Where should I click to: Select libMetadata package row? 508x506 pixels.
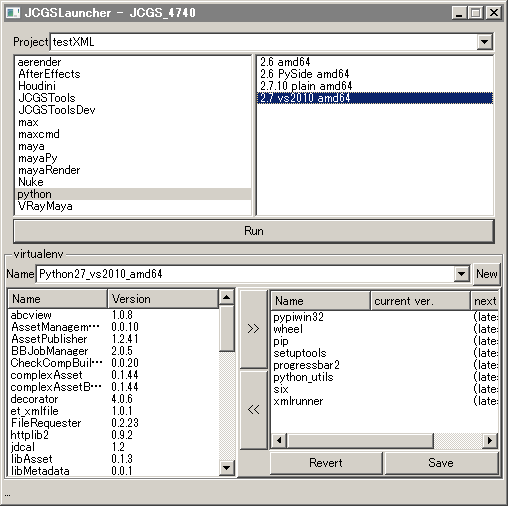(113, 471)
